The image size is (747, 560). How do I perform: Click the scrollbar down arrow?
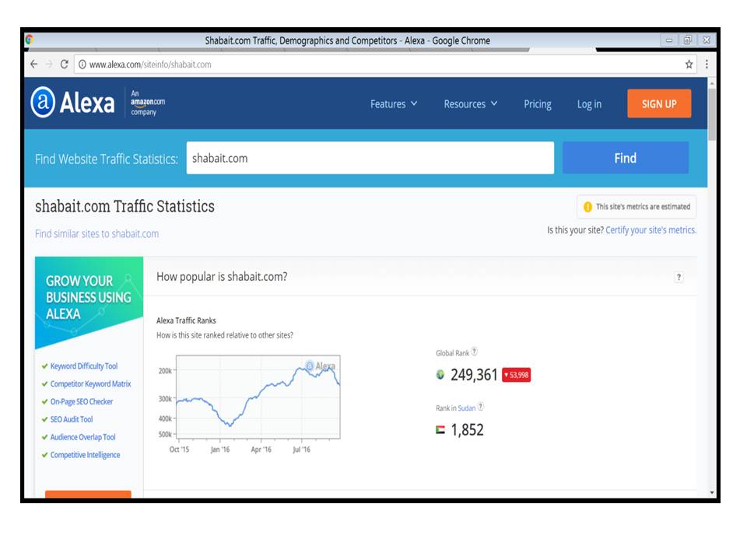tap(712, 493)
